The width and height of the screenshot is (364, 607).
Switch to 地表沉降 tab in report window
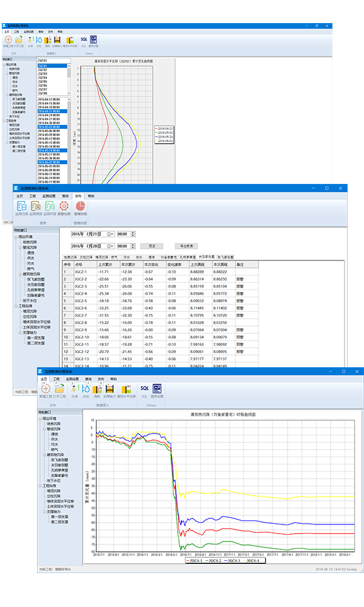pyautogui.click(x=70, y=257)
